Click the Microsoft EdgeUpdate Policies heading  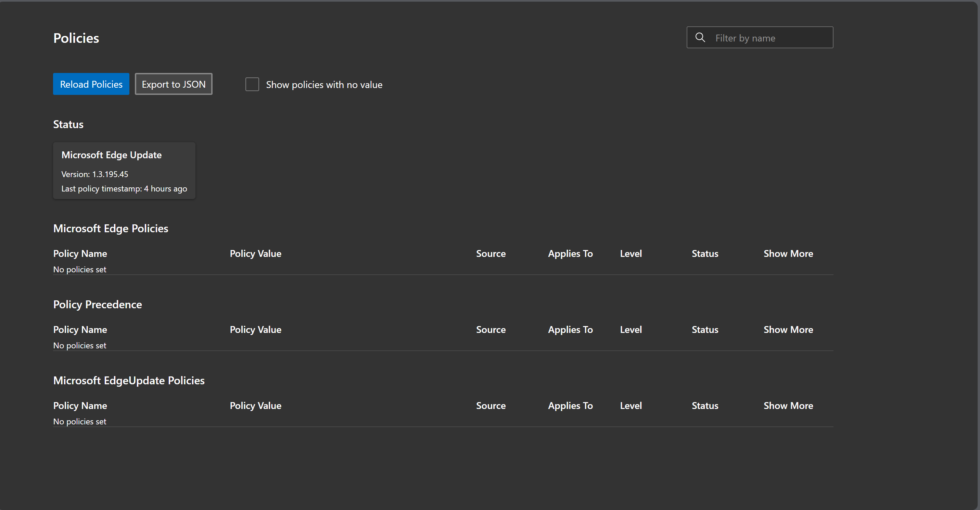(129, 381)
